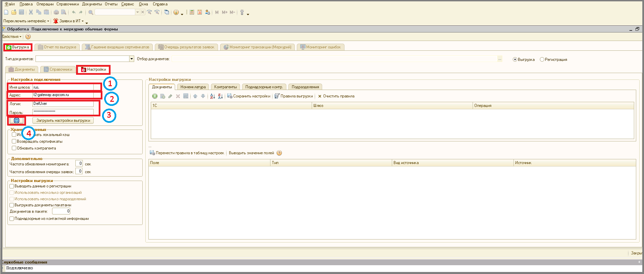
Task: Toggle the Возвращать сертификаты checkbox
Action: point(14,141)
